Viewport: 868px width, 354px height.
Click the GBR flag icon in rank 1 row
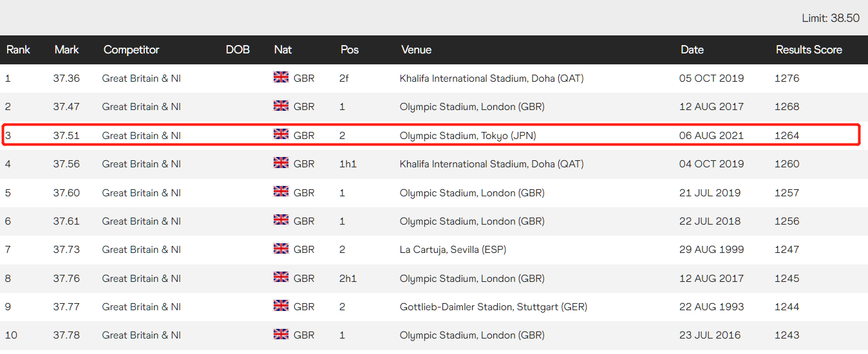tap(281, 77)
